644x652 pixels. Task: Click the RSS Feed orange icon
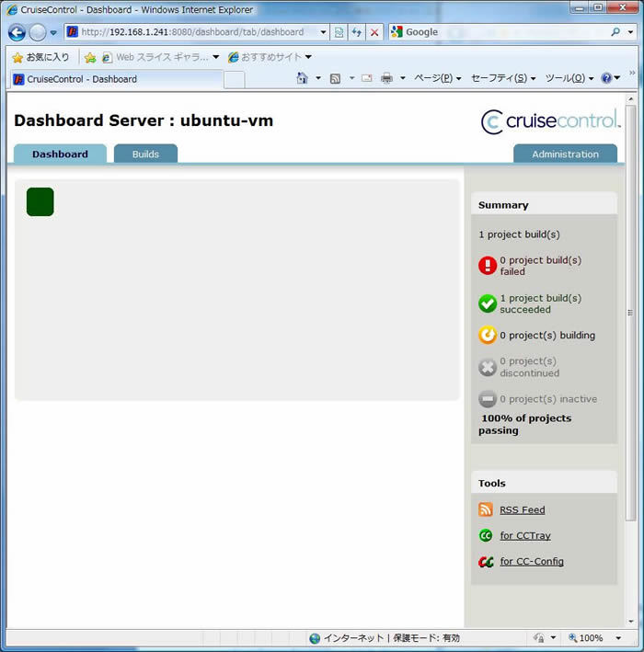coord(486,509)
